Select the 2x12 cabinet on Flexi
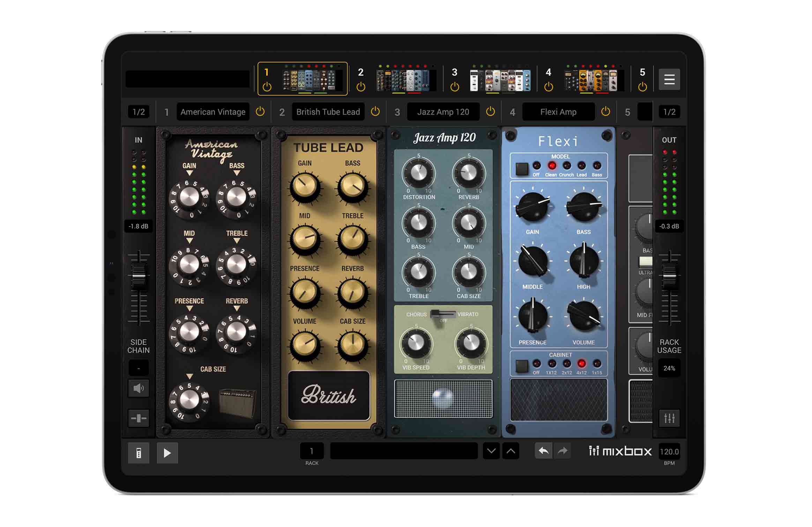Screen dimensions: 812x527 click(x=567, y=364)
